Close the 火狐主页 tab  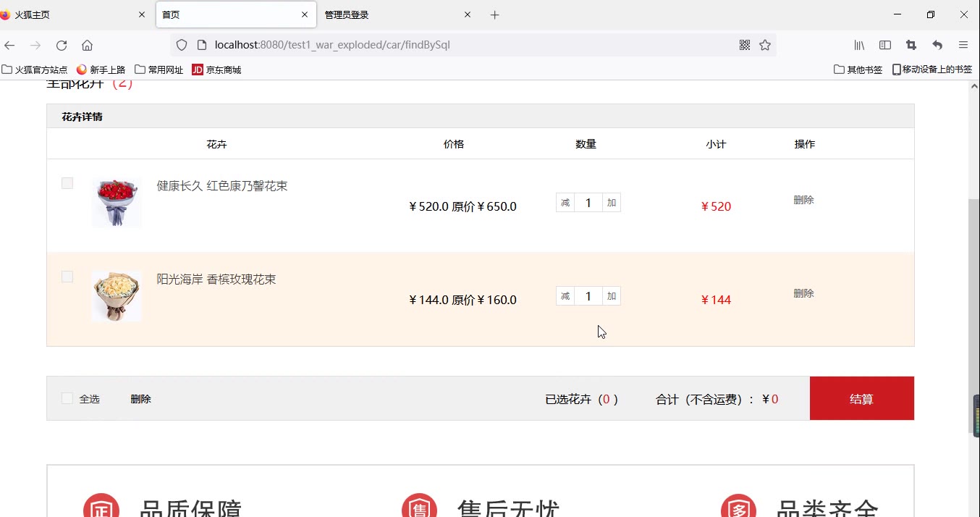[x=142, y=14]
